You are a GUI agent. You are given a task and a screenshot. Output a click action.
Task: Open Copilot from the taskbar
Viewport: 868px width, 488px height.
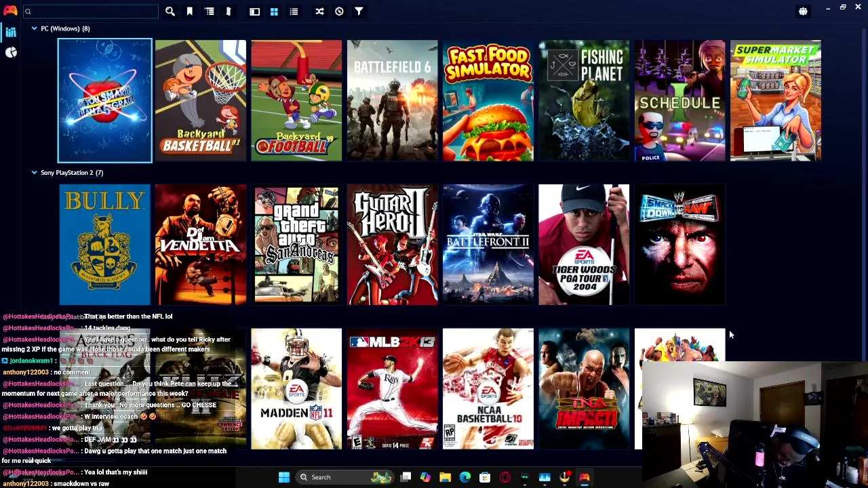point(425,477)
